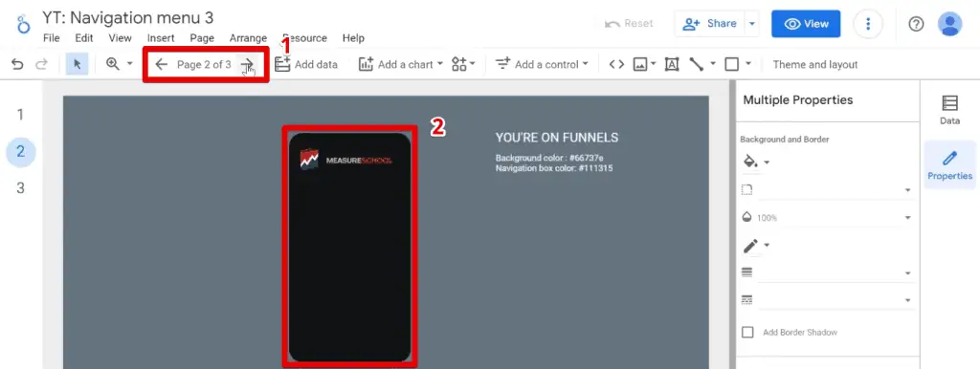Select page 3 in the page list

tap(21, 188)
